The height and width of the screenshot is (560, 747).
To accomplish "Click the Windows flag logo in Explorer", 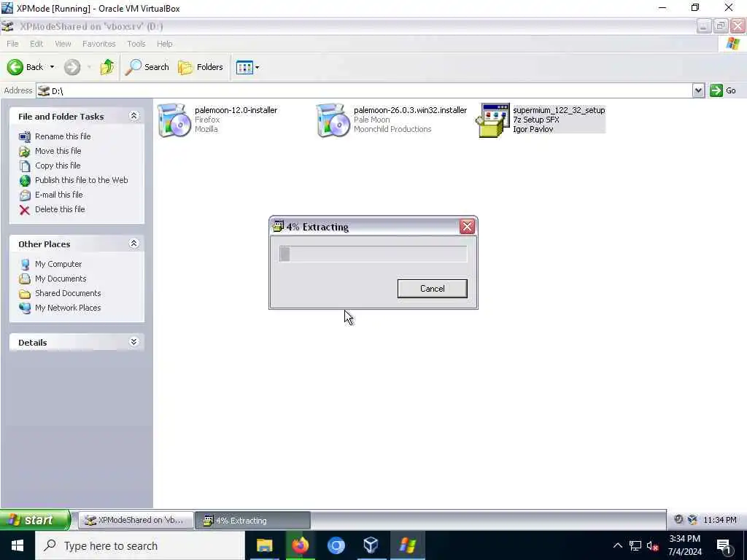I will click(732, 44).
